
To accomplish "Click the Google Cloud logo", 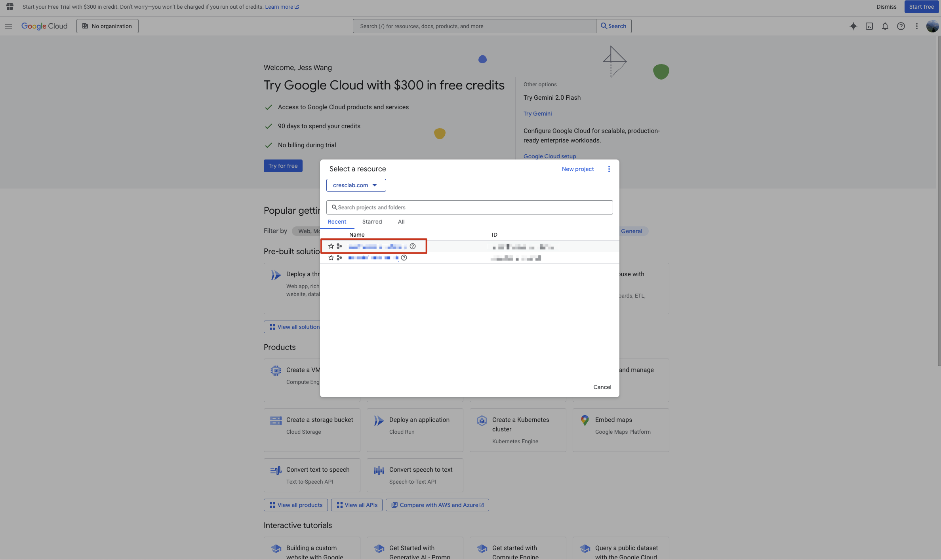I will tap(44, 26).
